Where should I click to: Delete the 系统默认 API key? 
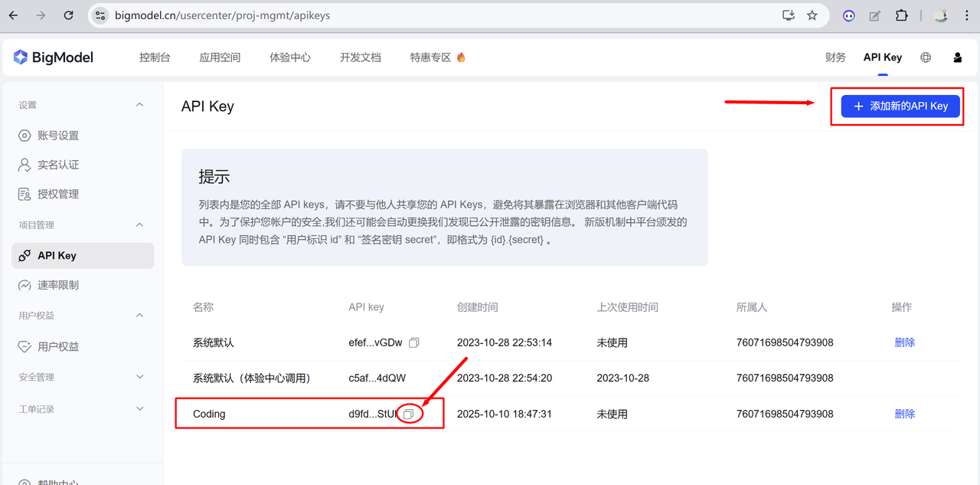(x=905, y=342)
